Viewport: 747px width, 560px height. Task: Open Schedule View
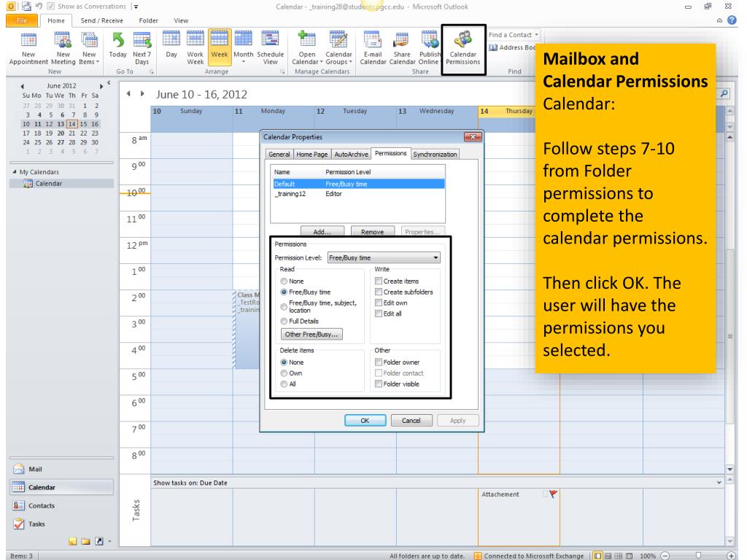(270, 47)
